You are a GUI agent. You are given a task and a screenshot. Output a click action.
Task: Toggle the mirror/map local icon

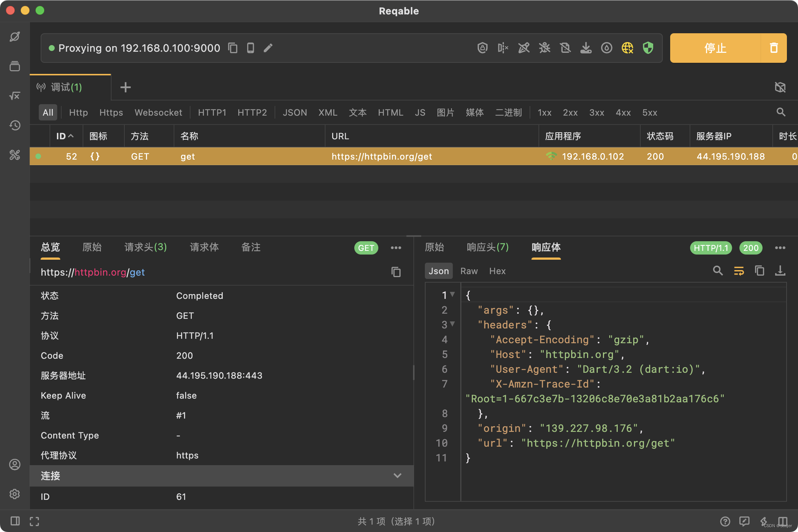pos(565,48)
